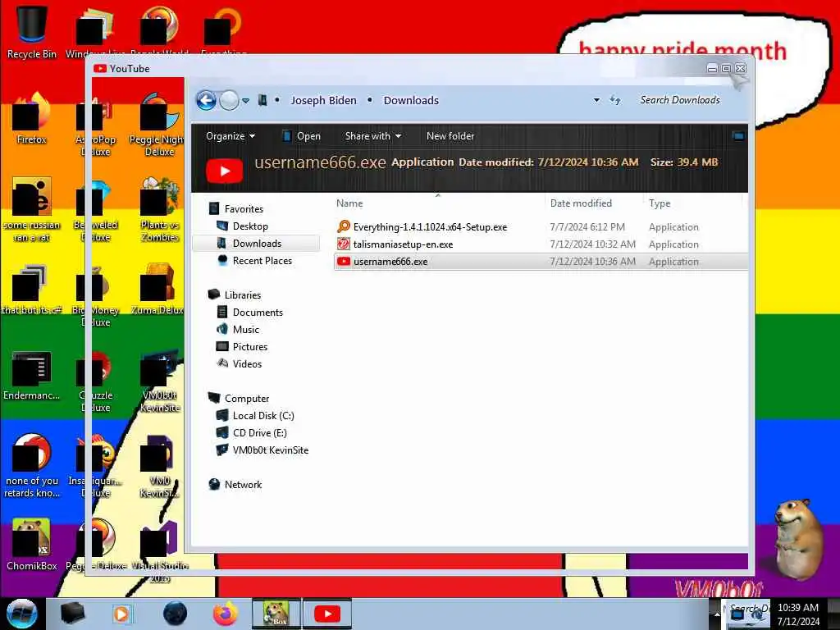Open the address bar history dropdown arrow
Image resolution: width=840 pixels, height=630 pixels.
pos(596,100)
